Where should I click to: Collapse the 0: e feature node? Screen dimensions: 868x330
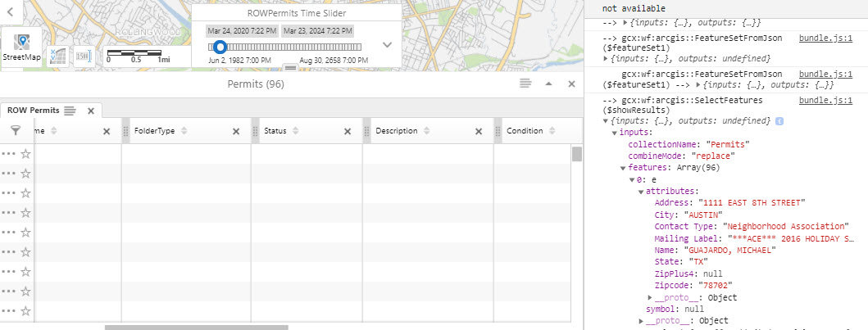(x=632, y=179)
